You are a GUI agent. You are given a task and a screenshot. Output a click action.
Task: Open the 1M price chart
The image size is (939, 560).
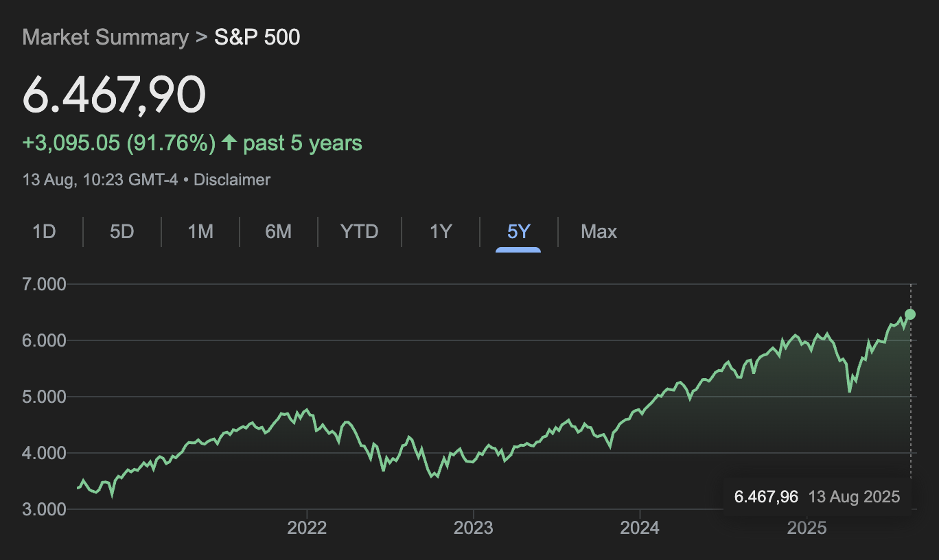tap(200, 231)
